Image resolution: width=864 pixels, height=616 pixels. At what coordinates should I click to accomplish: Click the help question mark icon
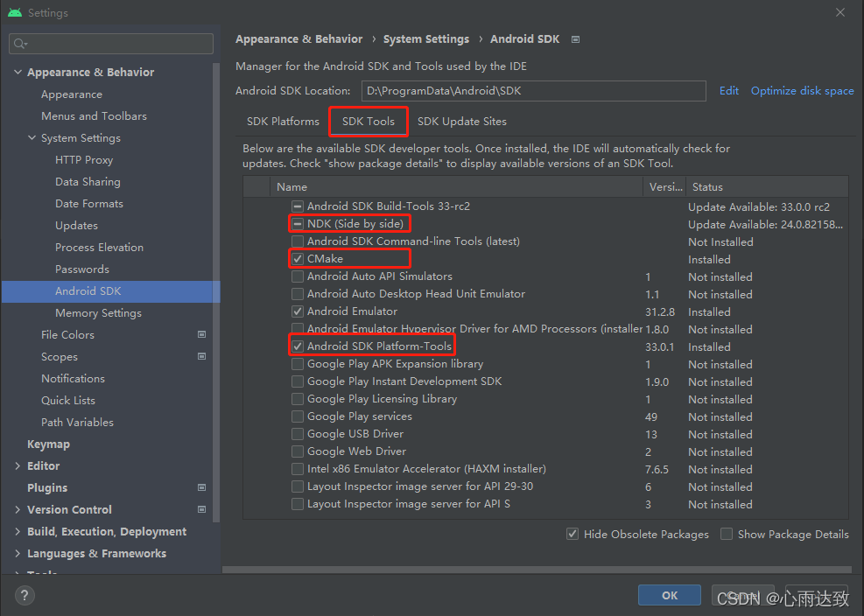point(25,595)
